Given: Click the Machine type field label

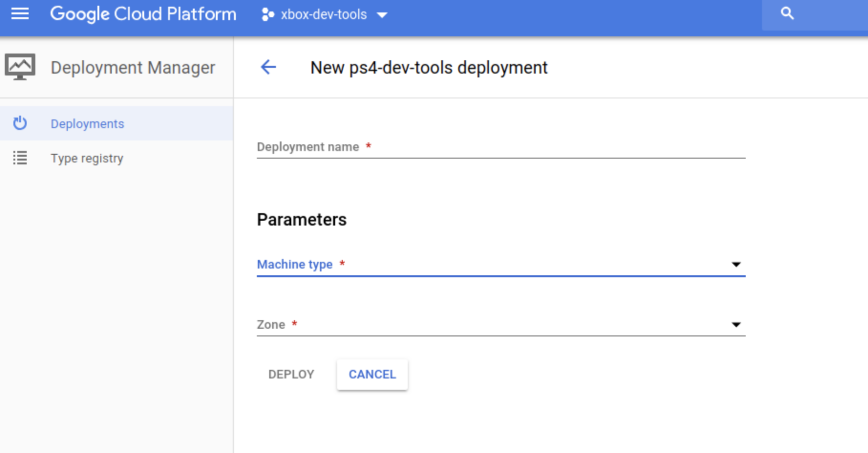Looking at the screenshot, I should 295,264.
